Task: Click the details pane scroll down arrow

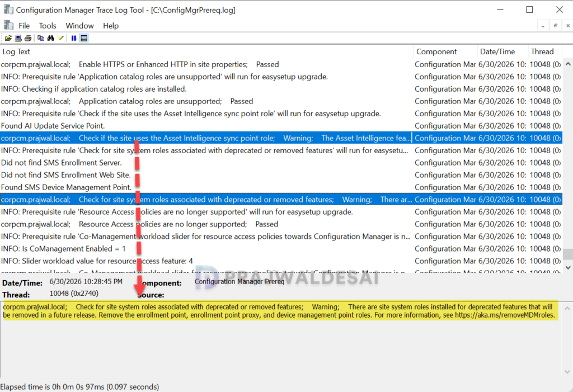Action: pos(567,372)
